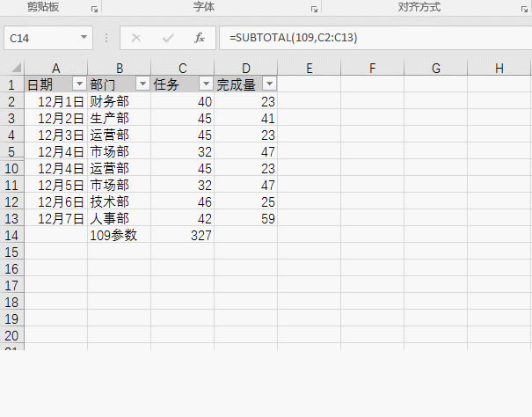Screen dimensions: 532x417
Task: Click the confirm checkmark in formula bar
Action: click(x=168, y=38)
